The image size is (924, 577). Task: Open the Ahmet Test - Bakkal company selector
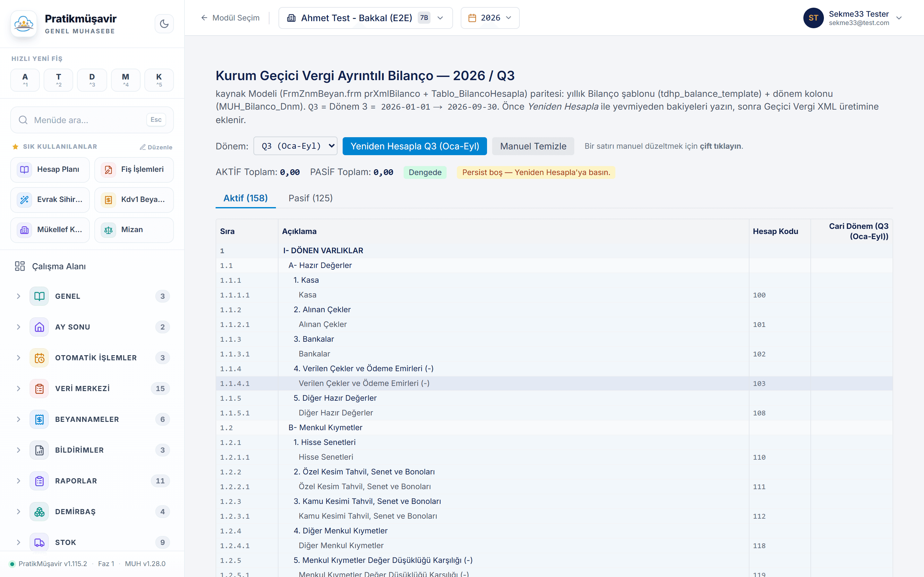(365, 18)
